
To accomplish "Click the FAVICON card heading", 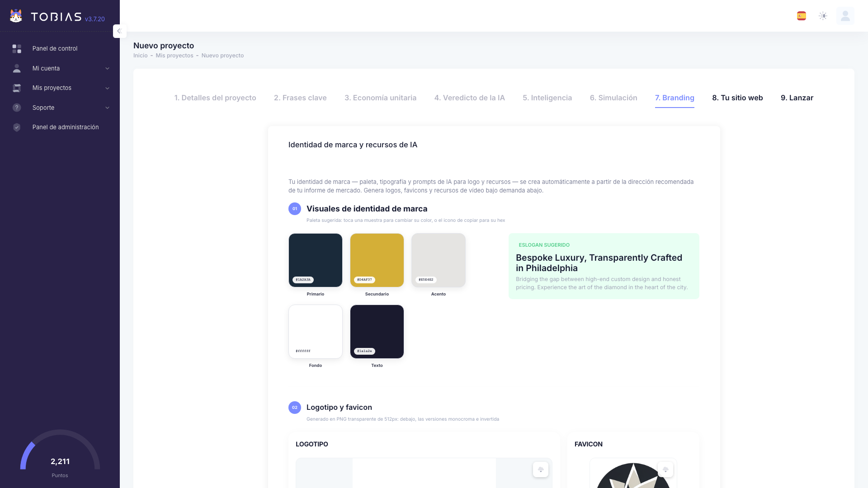I will (589, 444).
